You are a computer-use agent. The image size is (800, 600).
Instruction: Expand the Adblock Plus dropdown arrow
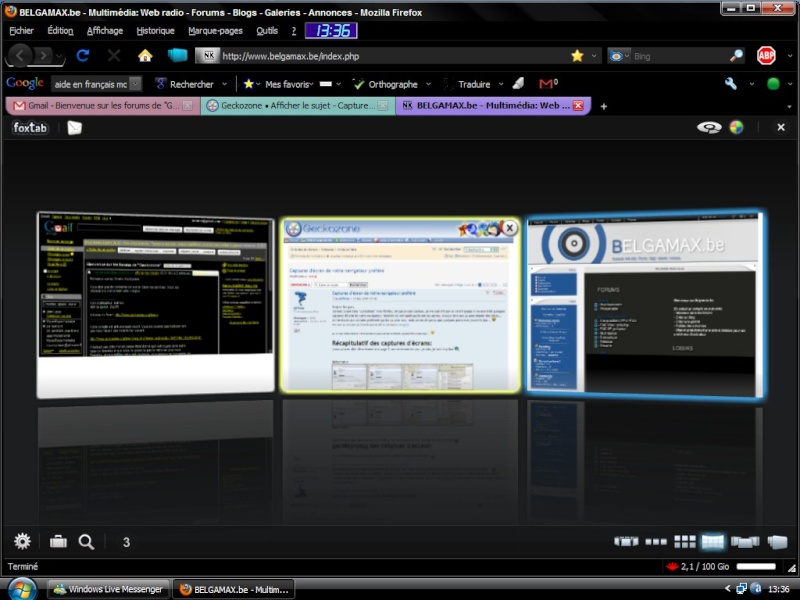(790, 56)
